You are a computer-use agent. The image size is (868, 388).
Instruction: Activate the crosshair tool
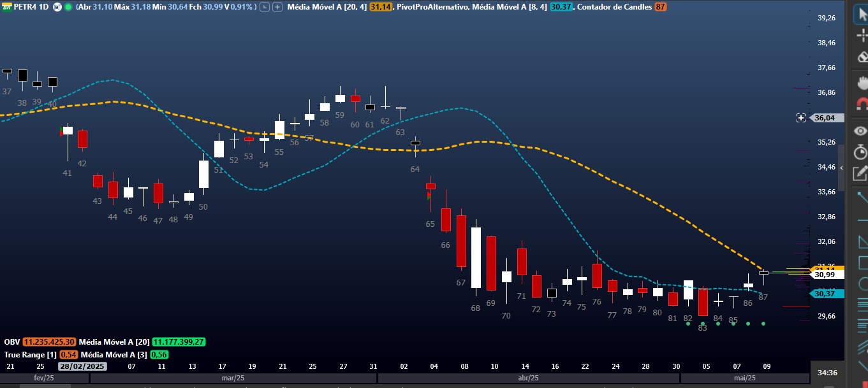click(862, 35)
